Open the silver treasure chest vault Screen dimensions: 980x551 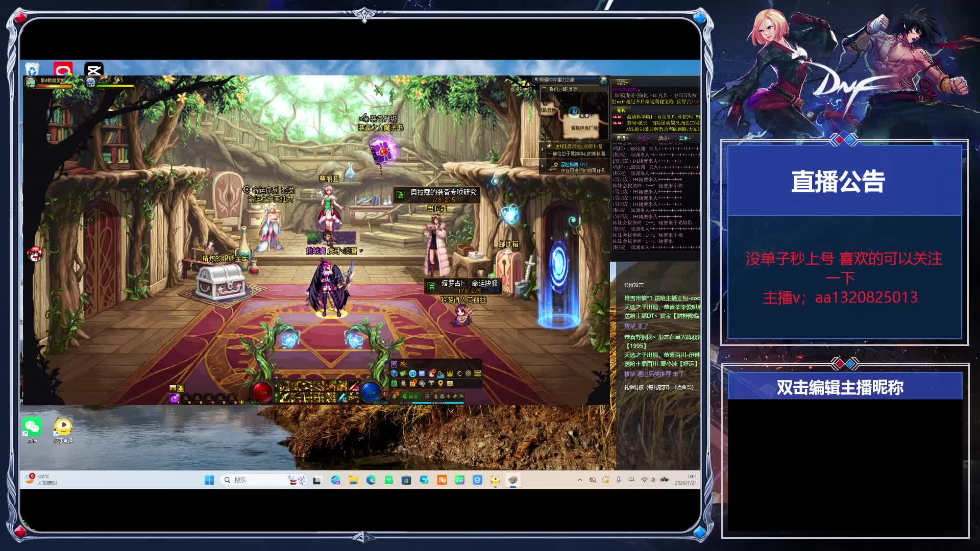tap(220, 281)
